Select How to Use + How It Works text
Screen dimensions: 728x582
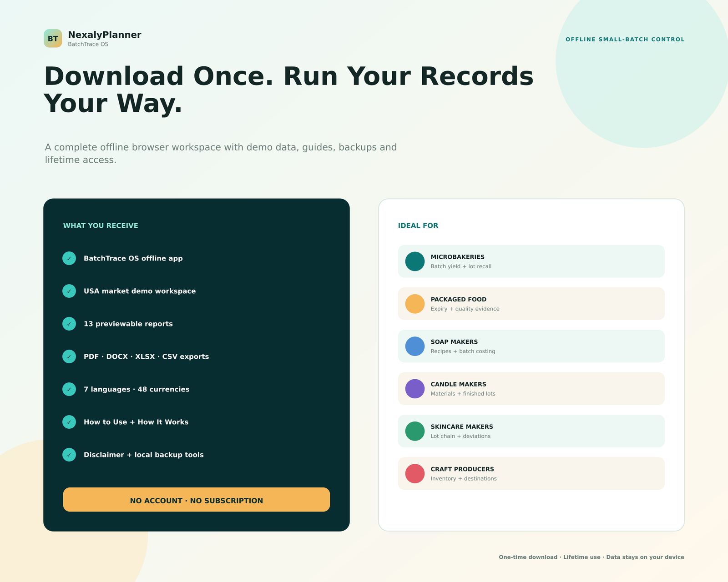tap(136, 422)
